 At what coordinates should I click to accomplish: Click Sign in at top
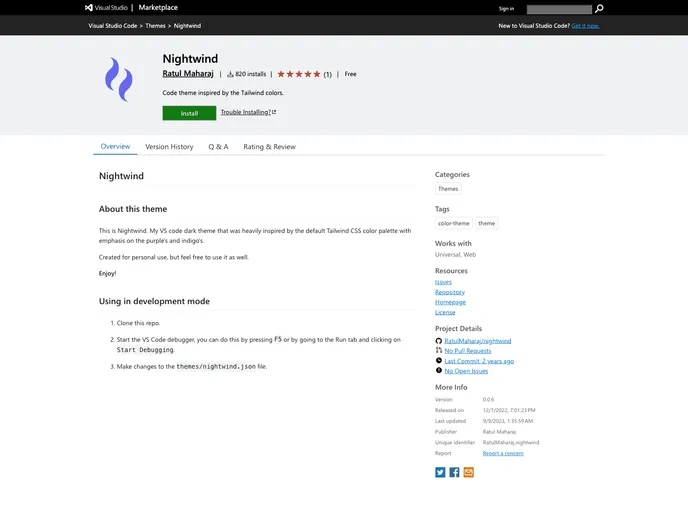(x=506, y=8)
